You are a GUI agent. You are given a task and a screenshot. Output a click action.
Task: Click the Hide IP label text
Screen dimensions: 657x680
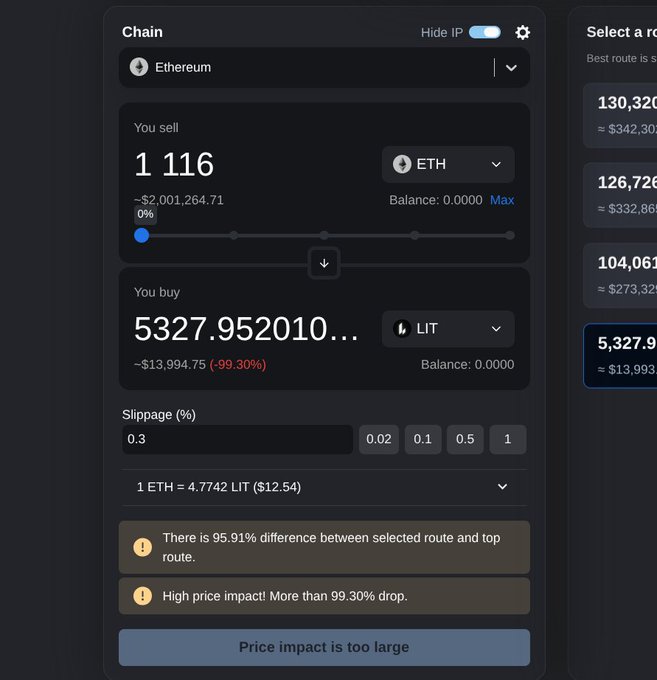click(x=441, y=33)
